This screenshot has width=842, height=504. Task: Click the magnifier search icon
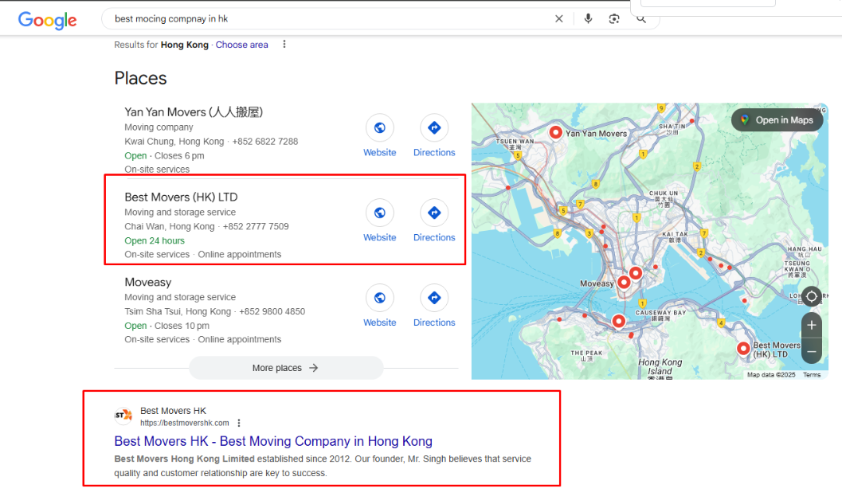pos(641,19)
